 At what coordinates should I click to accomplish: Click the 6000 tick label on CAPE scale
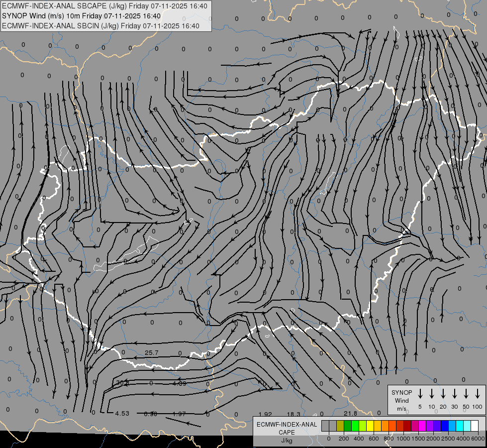point(478,439)
